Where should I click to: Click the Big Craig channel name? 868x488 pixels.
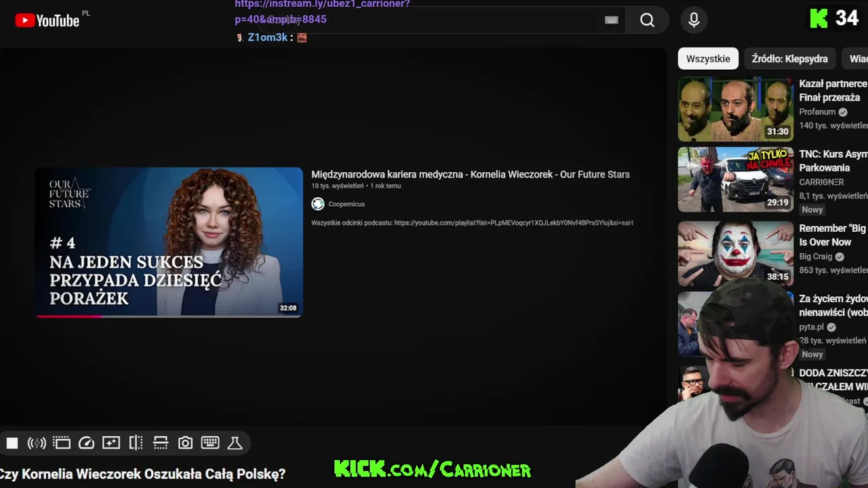815,256
